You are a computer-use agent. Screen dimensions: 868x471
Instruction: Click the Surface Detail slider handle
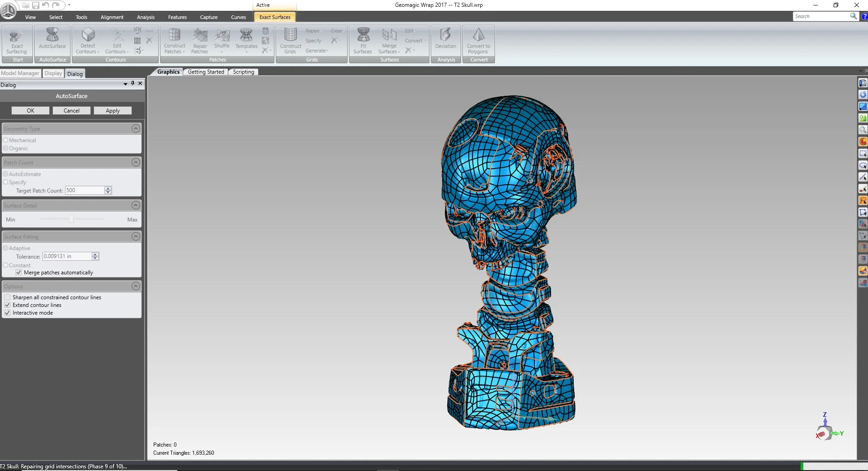[x=71, y=219]
